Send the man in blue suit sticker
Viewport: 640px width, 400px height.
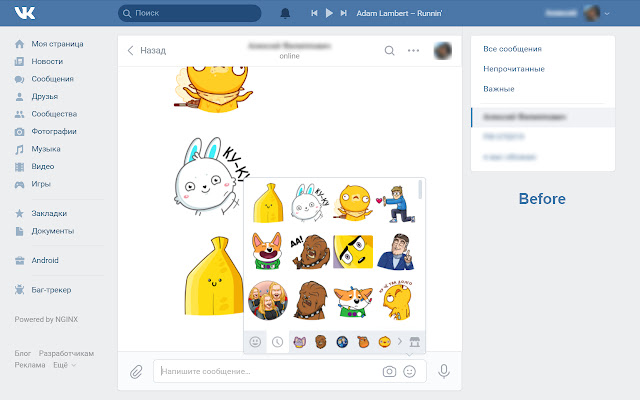coord(396,252)
